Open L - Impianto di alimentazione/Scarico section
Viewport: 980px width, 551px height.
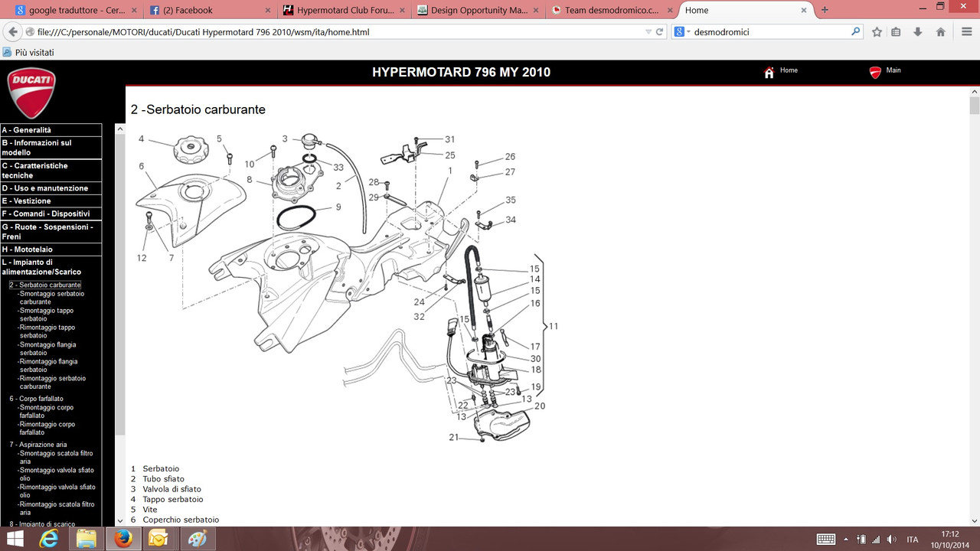[51, 267]
